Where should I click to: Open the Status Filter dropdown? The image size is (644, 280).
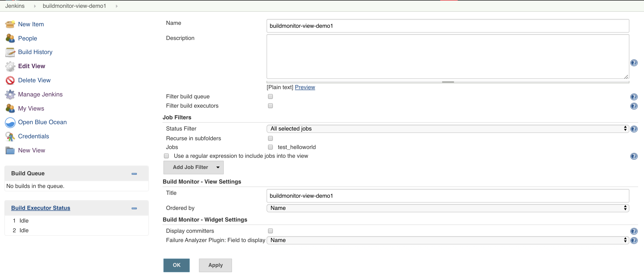point(447,129)
